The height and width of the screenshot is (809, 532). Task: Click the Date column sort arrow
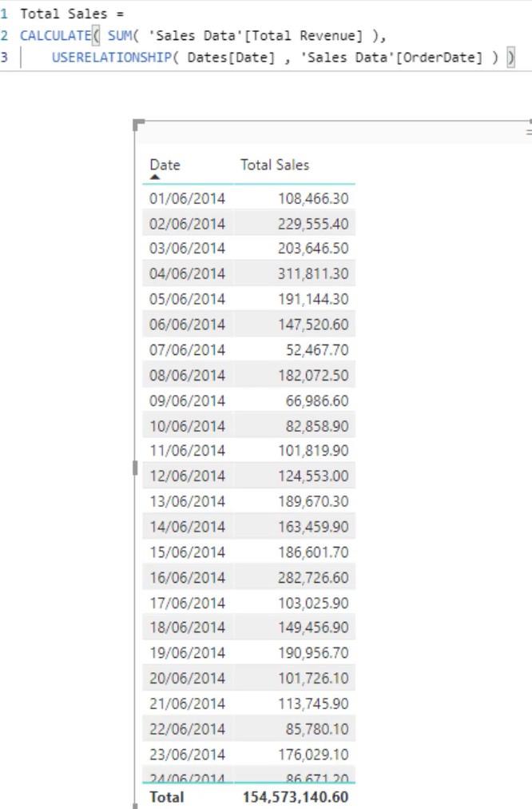[x=155, y=177]
